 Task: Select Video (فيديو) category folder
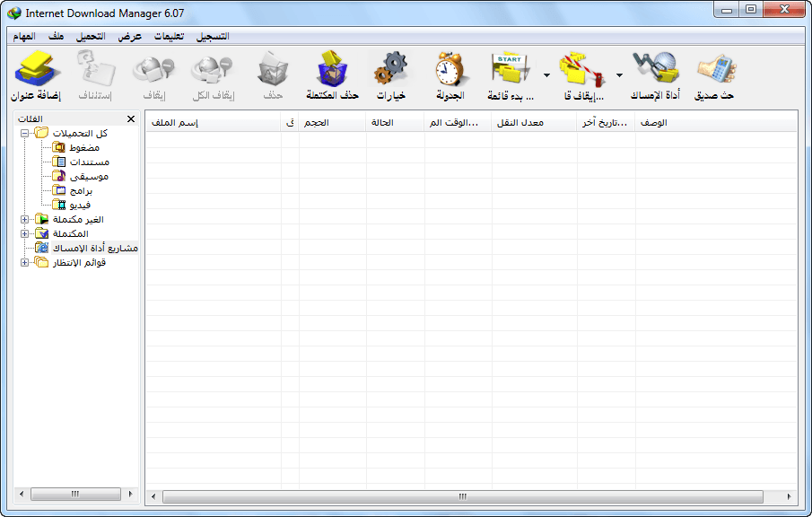click(x=72, y=206)
